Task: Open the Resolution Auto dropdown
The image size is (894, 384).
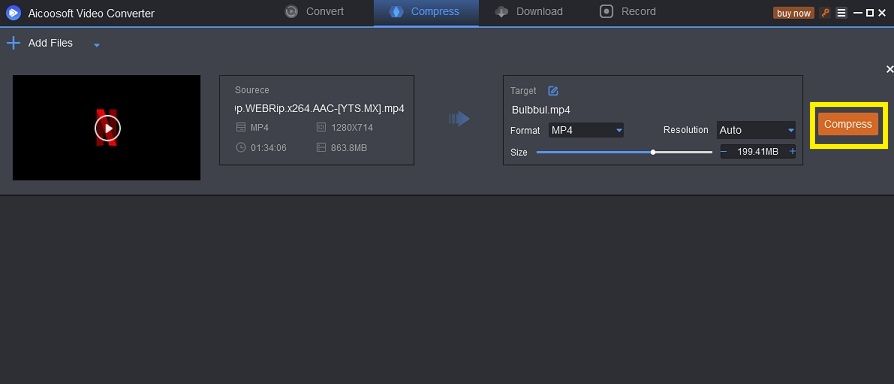Action: click(x=756, y=130)
